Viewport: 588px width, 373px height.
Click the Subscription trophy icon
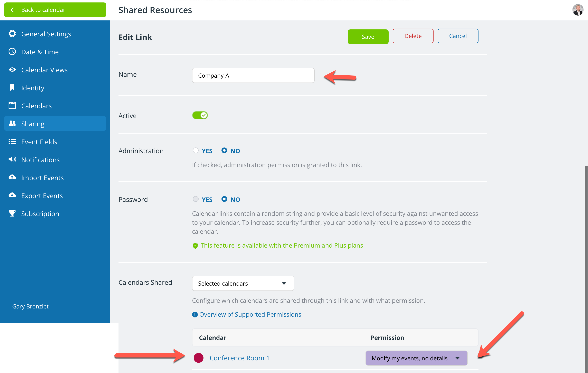click(x=12, y=213)
